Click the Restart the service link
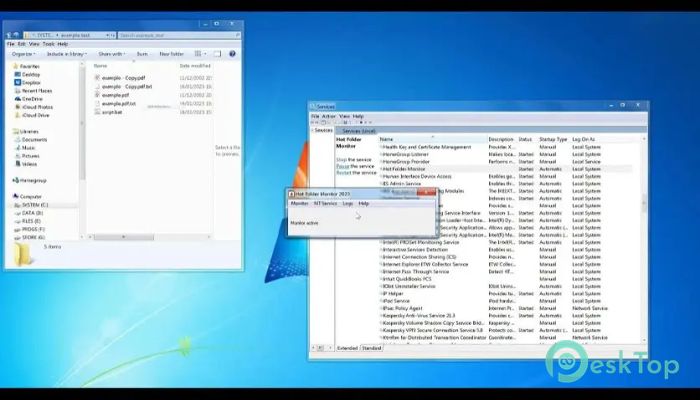 pyautogui.click(x=344, y=173)
